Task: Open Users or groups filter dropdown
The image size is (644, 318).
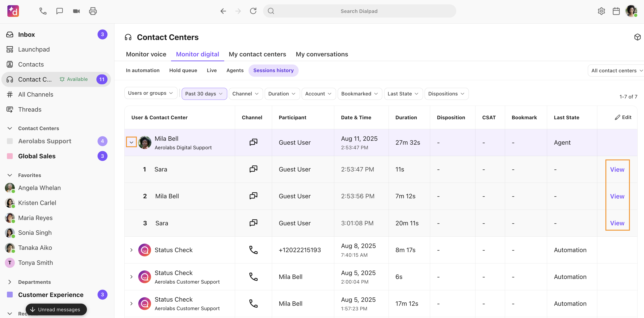Action: pos(151,93)
